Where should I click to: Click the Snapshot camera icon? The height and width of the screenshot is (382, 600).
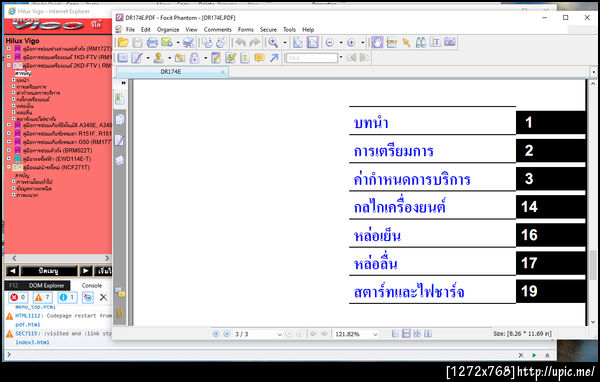(450, 42)
